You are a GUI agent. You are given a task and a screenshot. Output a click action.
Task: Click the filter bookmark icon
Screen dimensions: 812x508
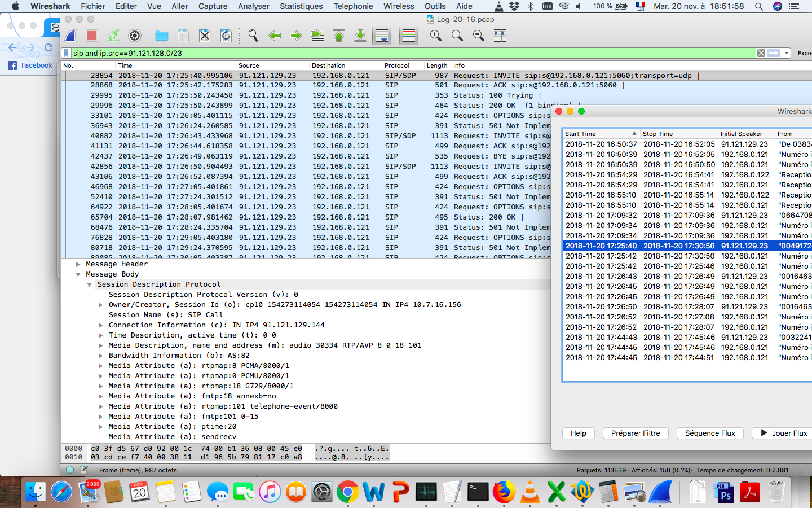point(67,53)
